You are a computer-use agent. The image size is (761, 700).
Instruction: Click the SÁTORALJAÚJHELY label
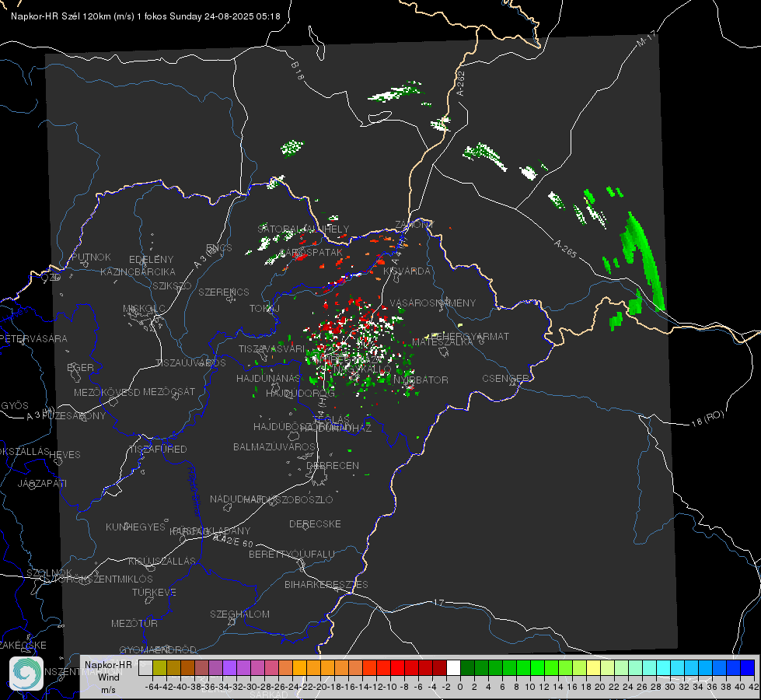(303, 229)
